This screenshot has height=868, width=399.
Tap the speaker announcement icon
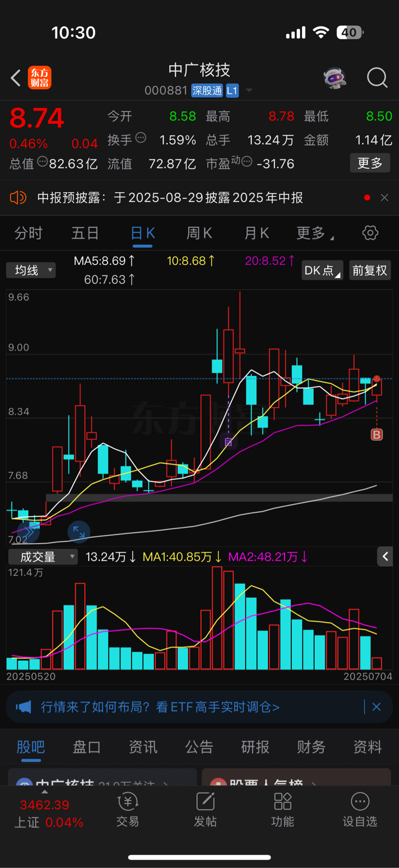18,198
